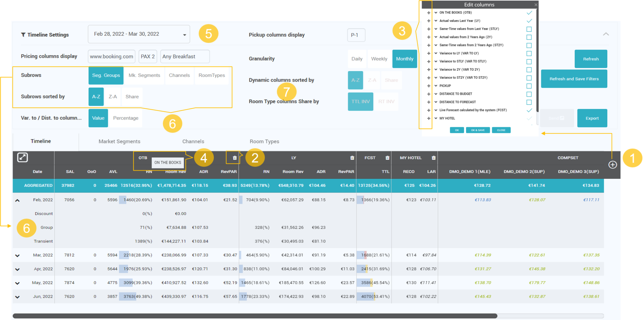Delete the OTB column group with trash icon

tap(235, 158)
